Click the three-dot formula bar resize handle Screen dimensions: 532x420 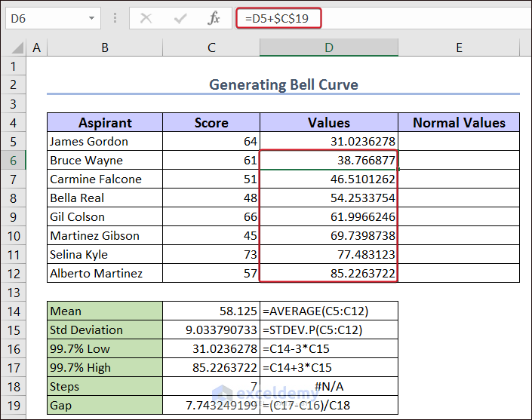[114, 18]
